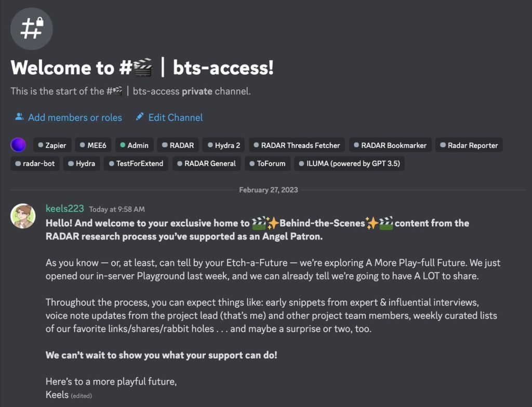The image size is (532, 407).
Task: Select the Radar Reporter role tag
Action: pos(469,145)
